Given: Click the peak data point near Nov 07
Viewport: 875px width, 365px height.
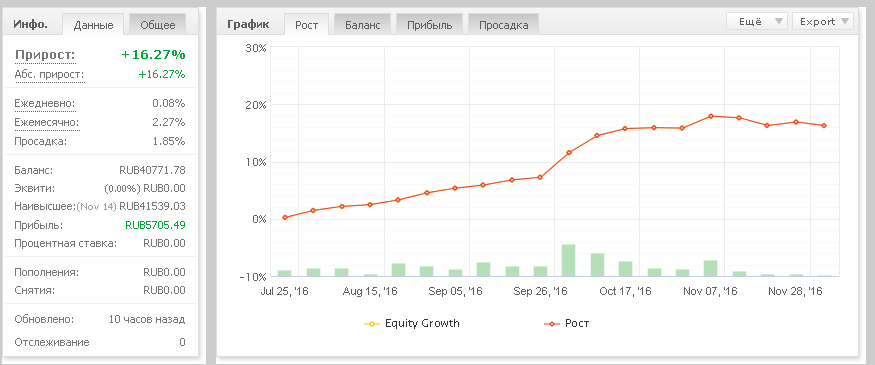Looking at the screenshot, I should (710, 116).
